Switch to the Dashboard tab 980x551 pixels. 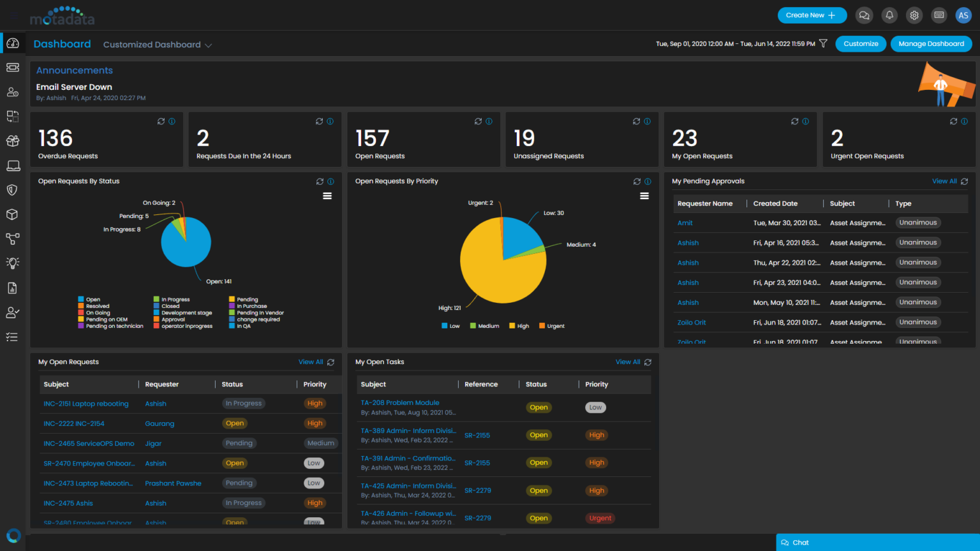(x=62, y=44)
